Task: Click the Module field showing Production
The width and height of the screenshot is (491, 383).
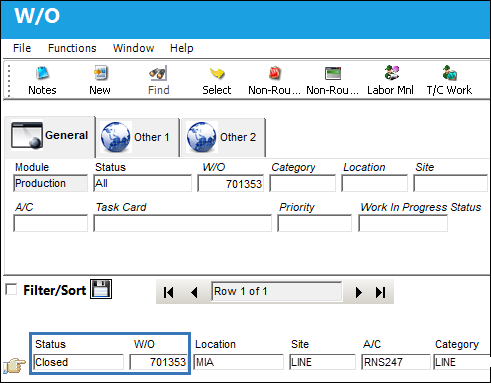Action: [x=50, y=183]
